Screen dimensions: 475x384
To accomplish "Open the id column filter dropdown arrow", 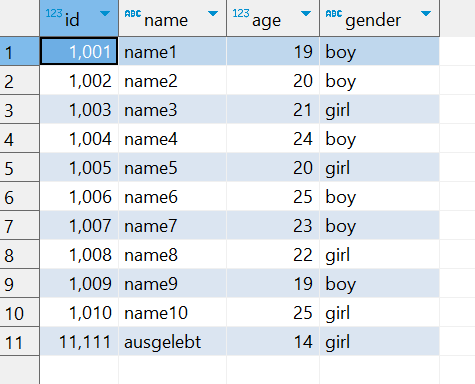I will (105, 13).
